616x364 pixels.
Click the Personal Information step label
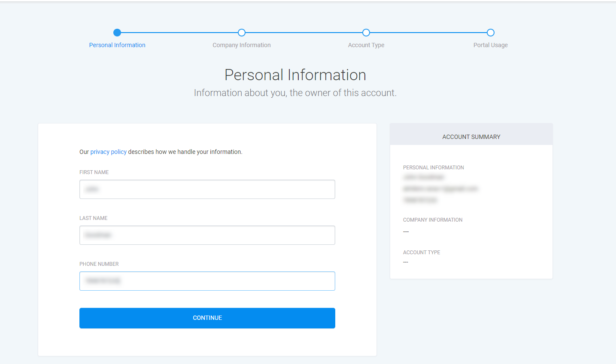[117, 45]
